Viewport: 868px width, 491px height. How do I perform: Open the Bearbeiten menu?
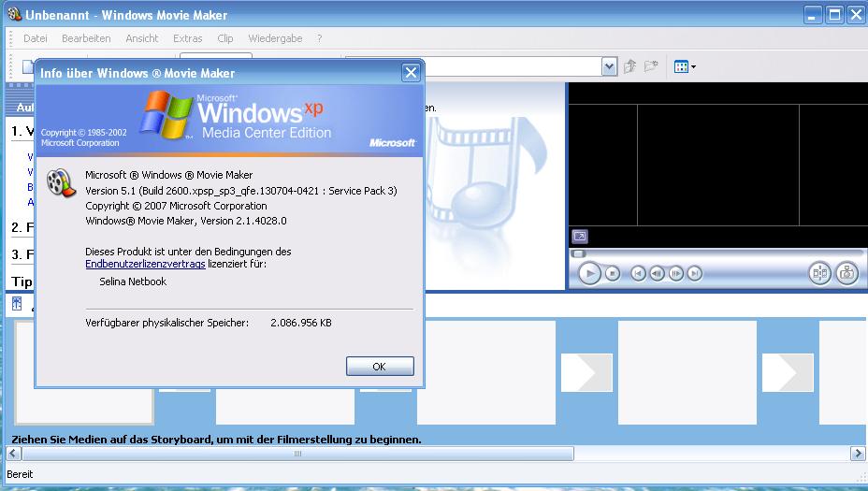pos(86,38)
